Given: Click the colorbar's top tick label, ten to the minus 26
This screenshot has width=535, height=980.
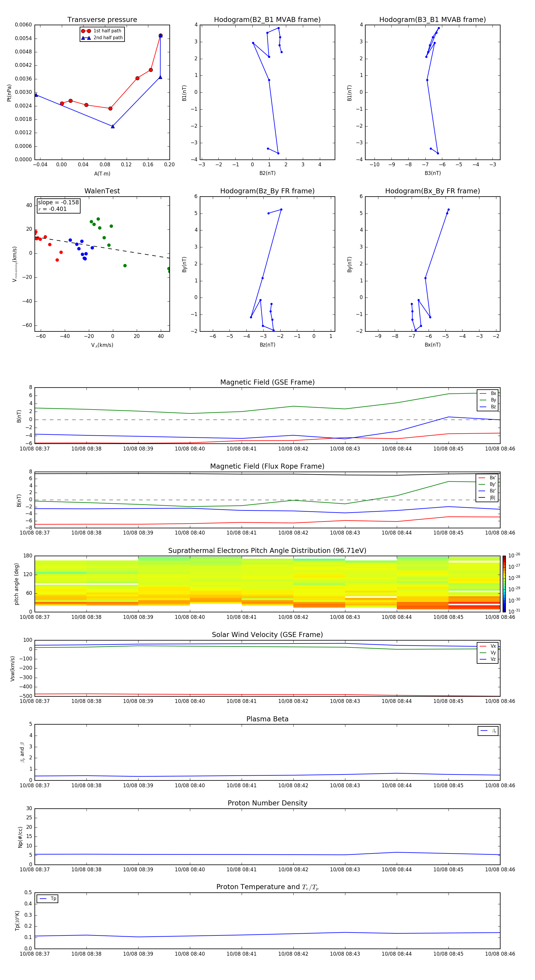Looking at the screenshot, I should click(x=514, y=556).
